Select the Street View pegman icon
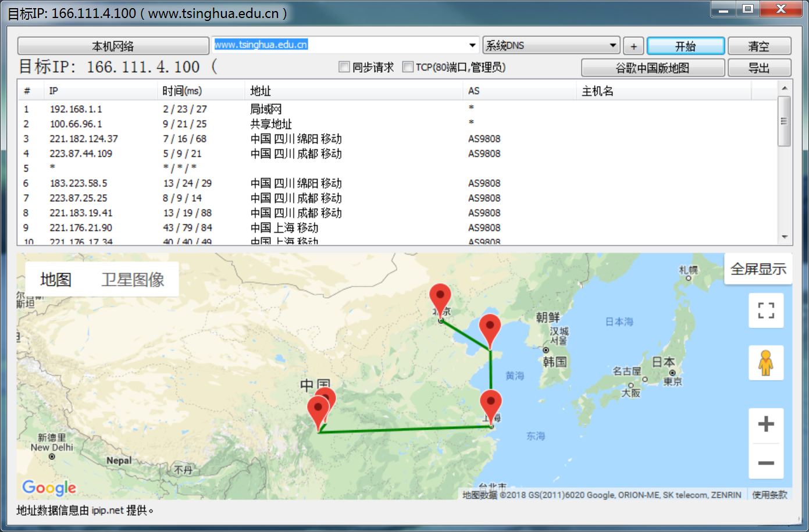Image resolution: width=809 pixels, height=532 pixels. click(x=766, y=363)
